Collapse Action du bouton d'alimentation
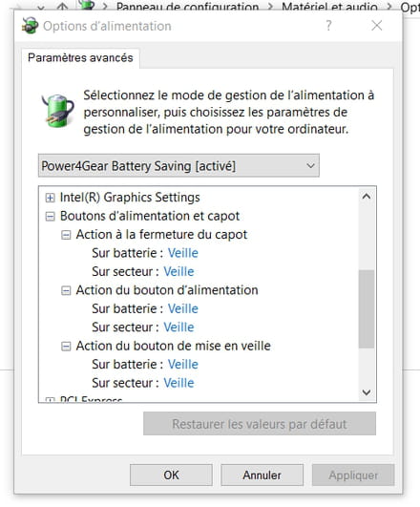This screenshot has width=420, height=507. [x=66, y=290]
